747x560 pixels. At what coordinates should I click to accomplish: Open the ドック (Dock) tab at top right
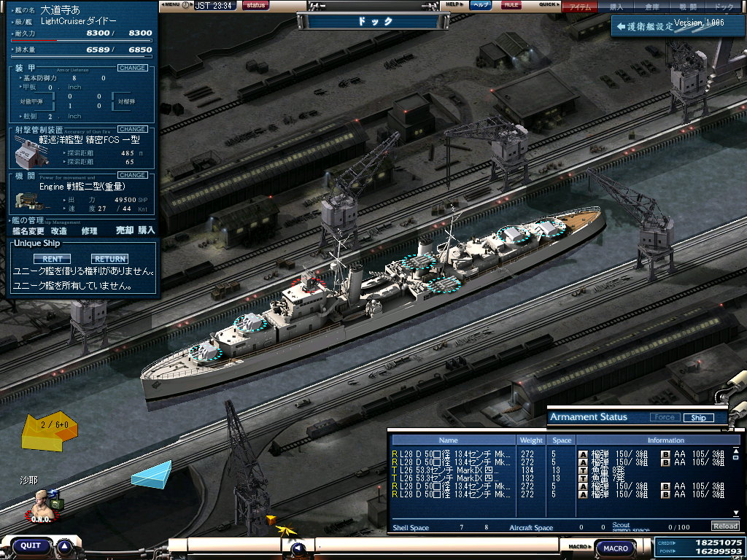click(x=724, y=7)
